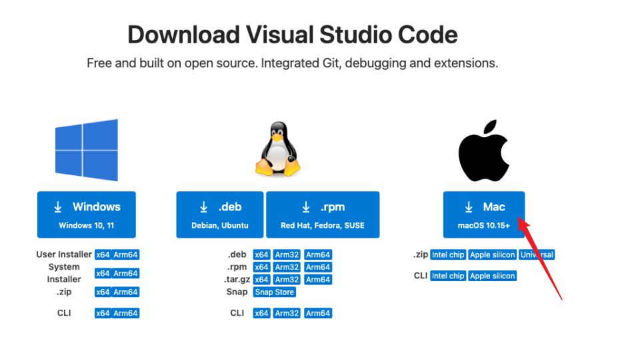Viewport: 644px width, 339px height.
Task: Pick x64 for the Linux .tar.gz row
Action: 261,280
